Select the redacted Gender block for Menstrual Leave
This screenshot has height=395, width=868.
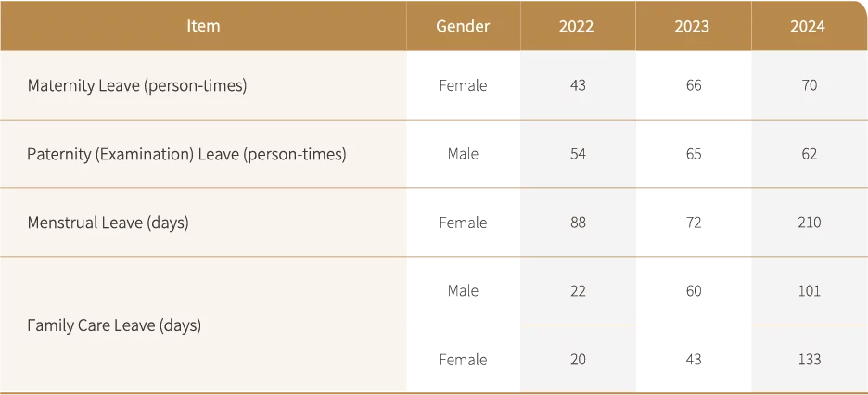[x=463, y=223]
